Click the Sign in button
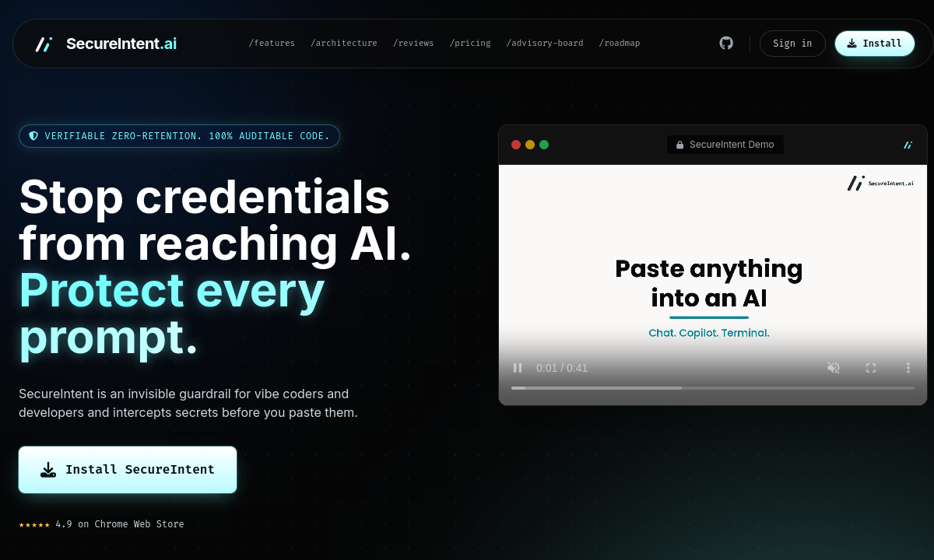This screenshot has height=560, width=934. (792, 44)
